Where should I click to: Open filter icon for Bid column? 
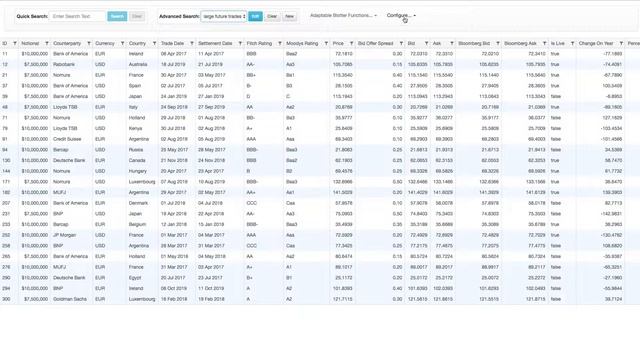point(426,43)
